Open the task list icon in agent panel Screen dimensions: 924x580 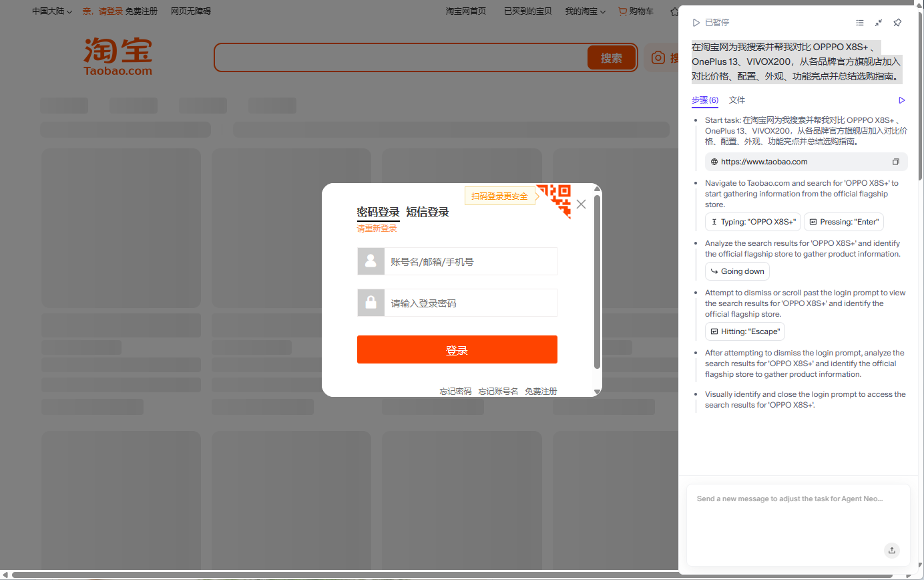tap(860, 23)
